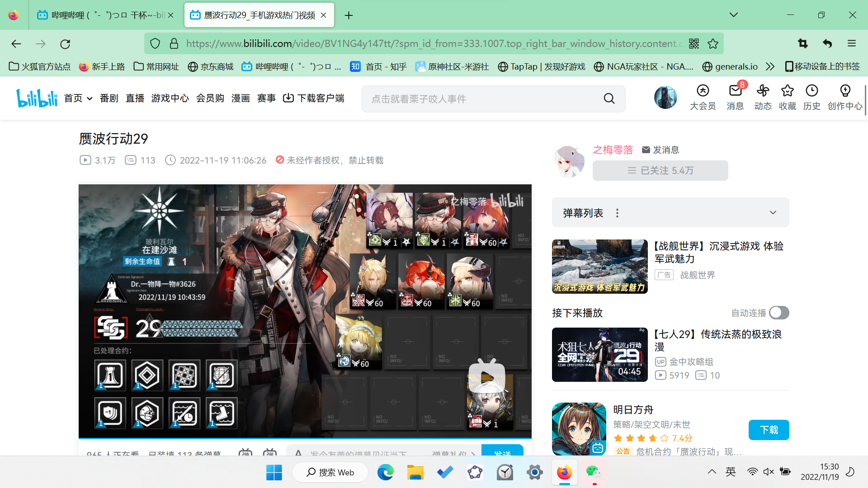Click the 明日方舟 game title
Screen dimensions: 868x488
pos(633,409)
